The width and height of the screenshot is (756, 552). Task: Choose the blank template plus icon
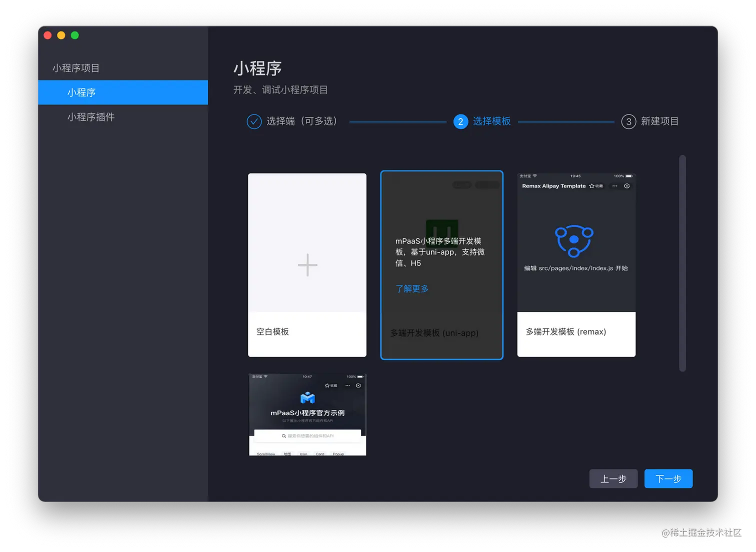click(307, 265)
